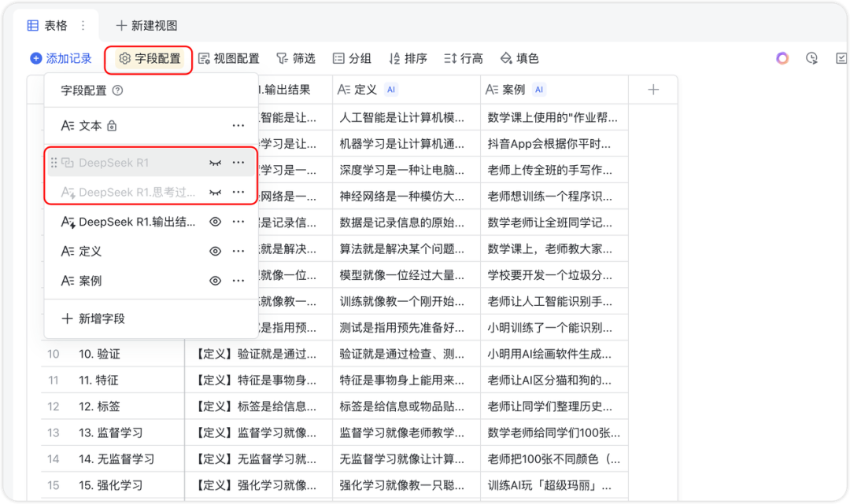Click the 案例 column header

coord(554,90)
